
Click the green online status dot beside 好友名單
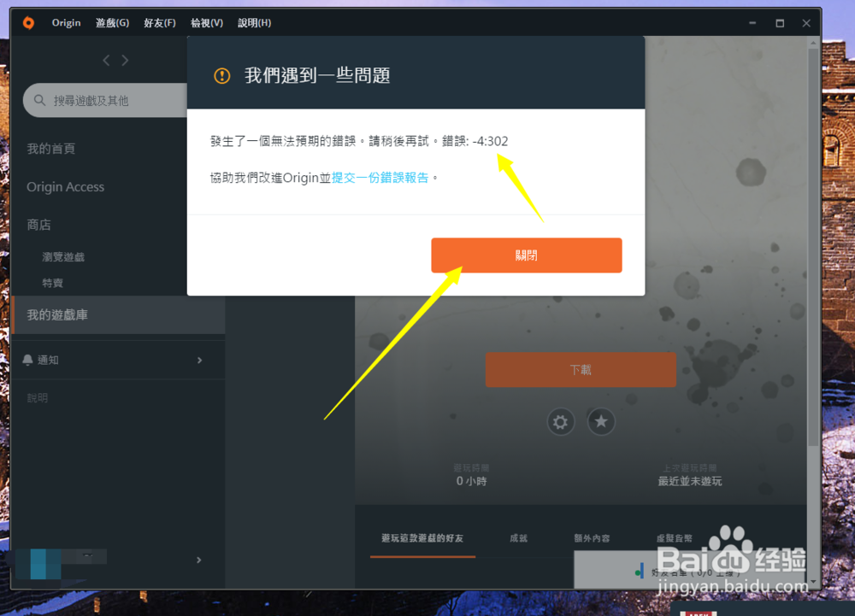[x=635, y=571]
